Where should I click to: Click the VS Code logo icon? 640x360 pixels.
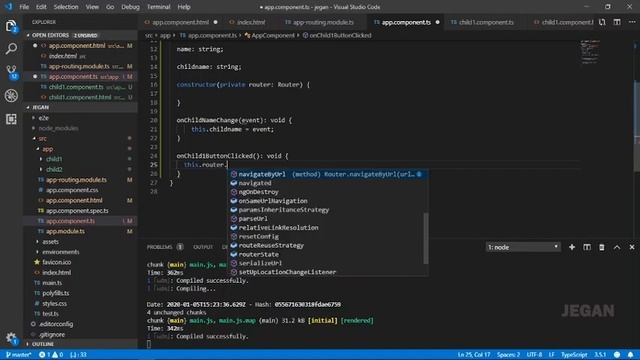click(x=8, y=7)
